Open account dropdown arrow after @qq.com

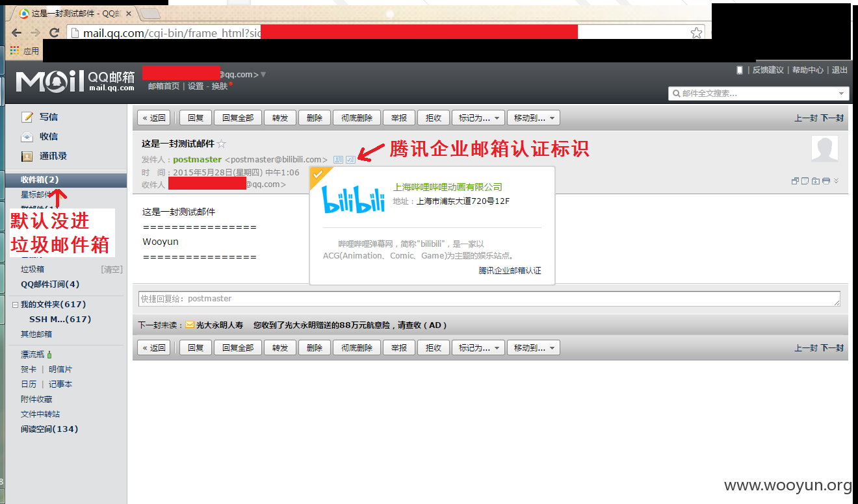point(263,75)
